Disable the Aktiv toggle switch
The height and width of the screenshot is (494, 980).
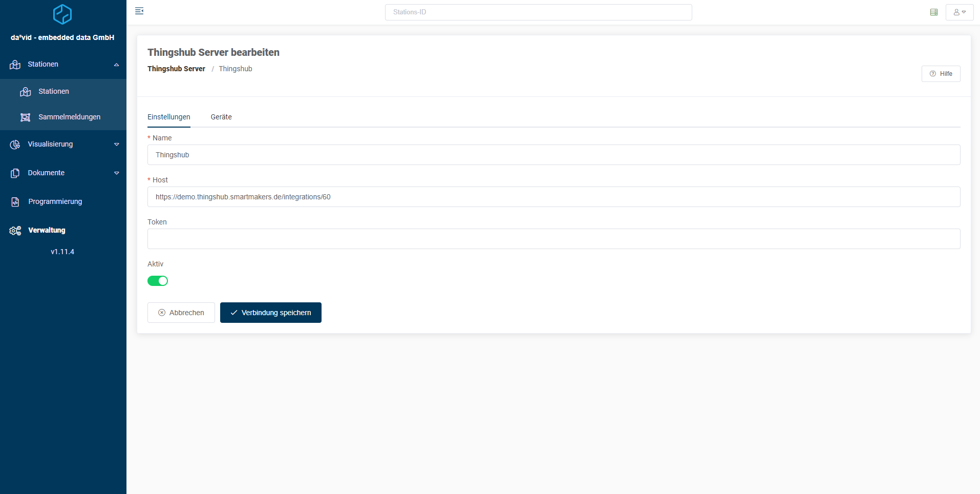[x=158, y=281]
